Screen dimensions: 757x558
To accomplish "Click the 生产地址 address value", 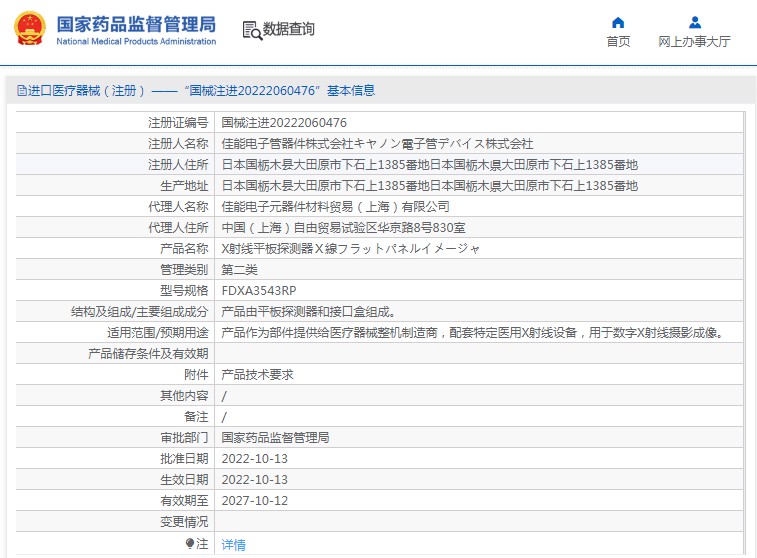I will tap(430, 185).
